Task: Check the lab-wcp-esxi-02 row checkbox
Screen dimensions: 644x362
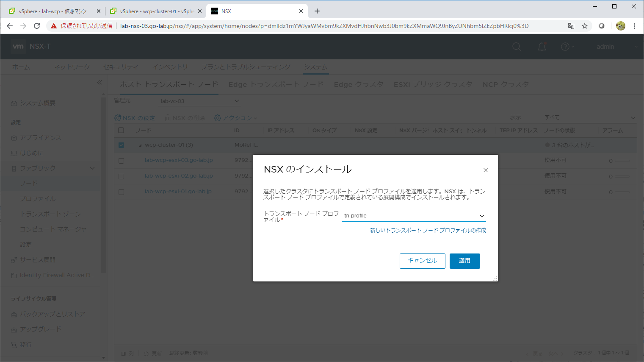Action: [x=122, y=176]
